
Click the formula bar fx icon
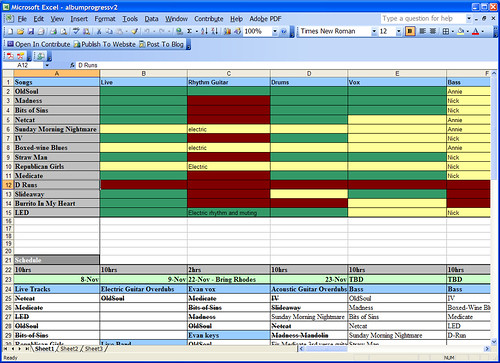point(72,65)
